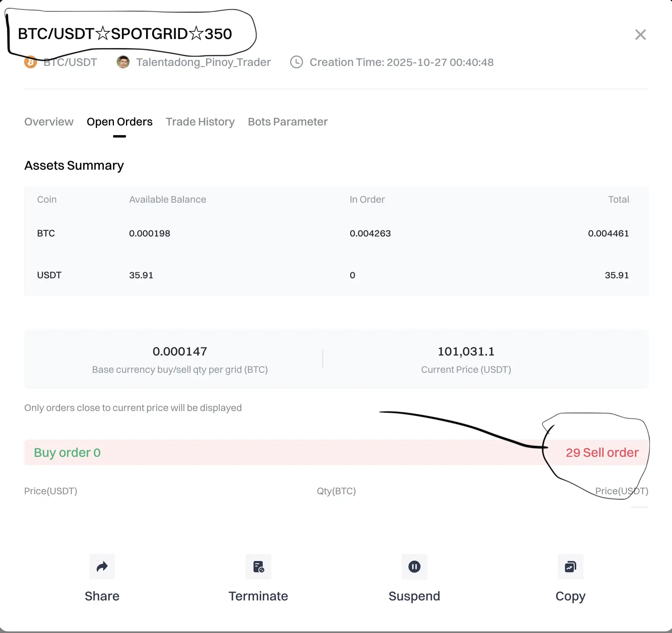Click the BTC/USDT pair label
The width and height of the screenshot is (672, 633).
coord(70,62)
